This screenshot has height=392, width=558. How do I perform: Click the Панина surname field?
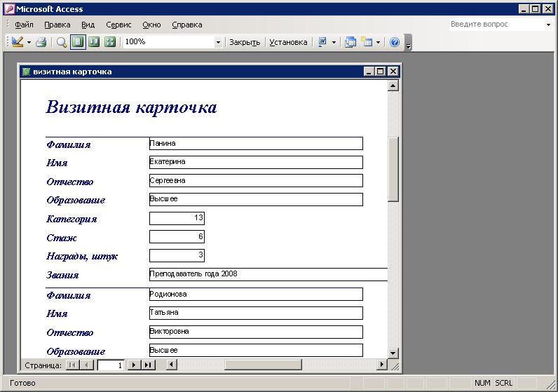tap(256, 144)
